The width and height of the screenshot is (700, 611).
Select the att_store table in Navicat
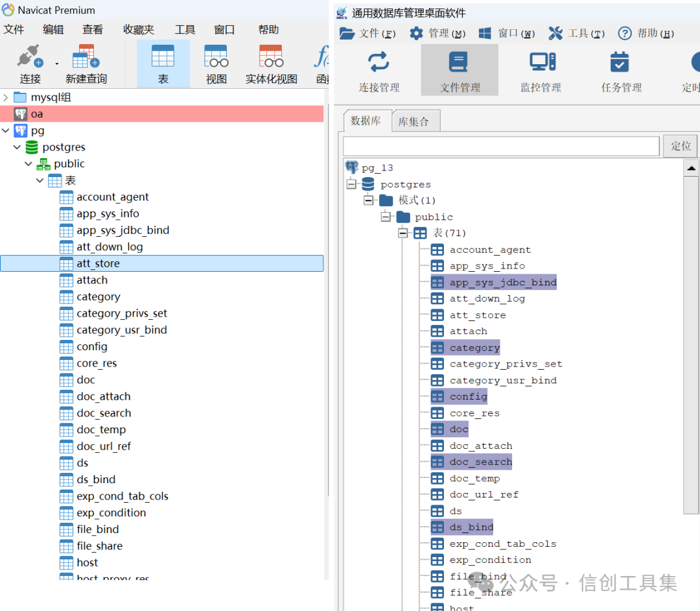161,263
